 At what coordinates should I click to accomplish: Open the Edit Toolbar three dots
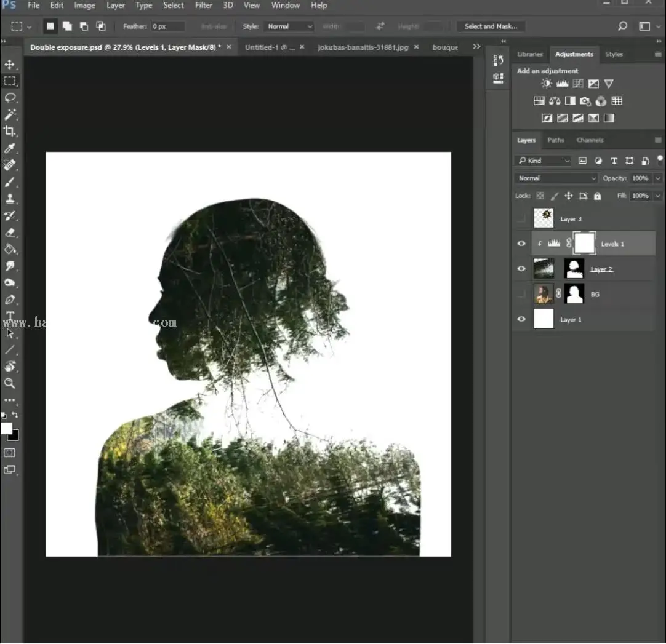[x=10, y=400]
